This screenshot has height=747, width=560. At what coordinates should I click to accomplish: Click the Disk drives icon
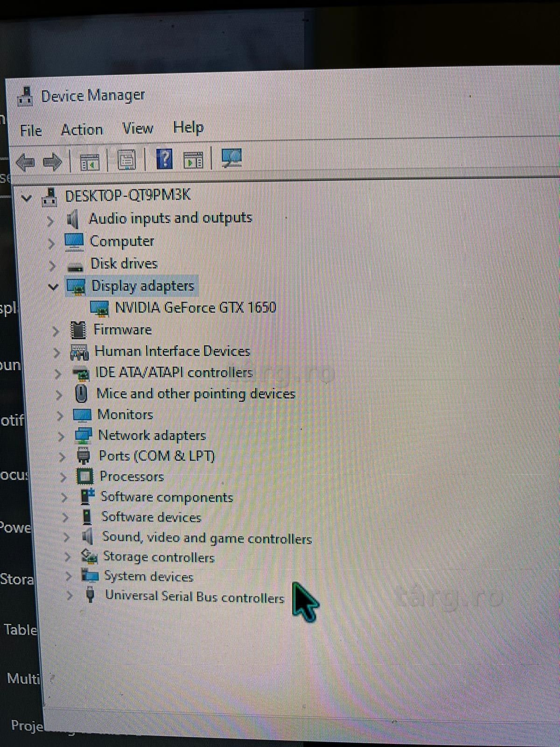[75, 267]
